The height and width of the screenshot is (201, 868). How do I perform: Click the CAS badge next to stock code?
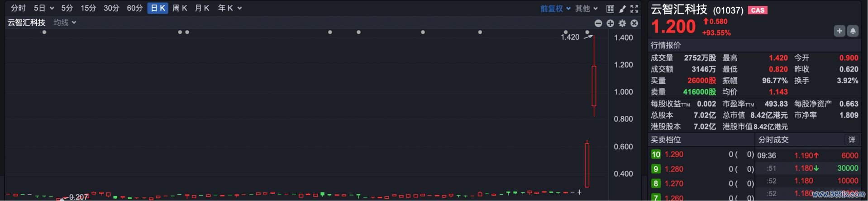758,10
